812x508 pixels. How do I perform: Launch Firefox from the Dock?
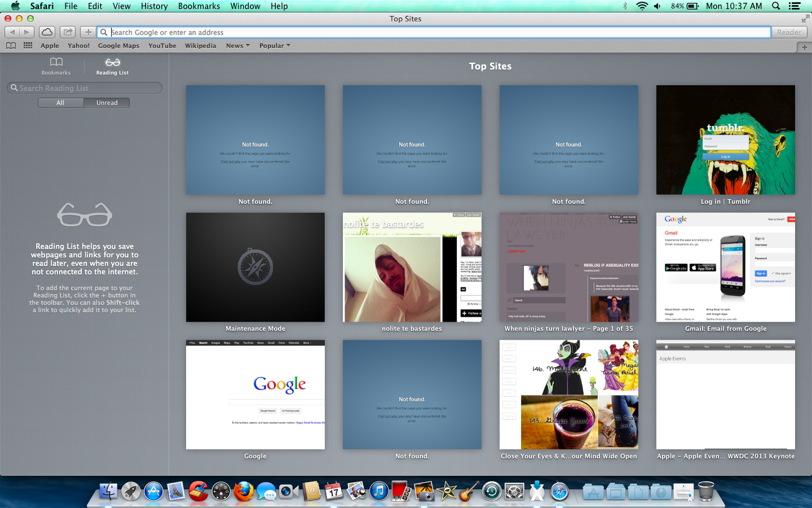click(244, 492)
